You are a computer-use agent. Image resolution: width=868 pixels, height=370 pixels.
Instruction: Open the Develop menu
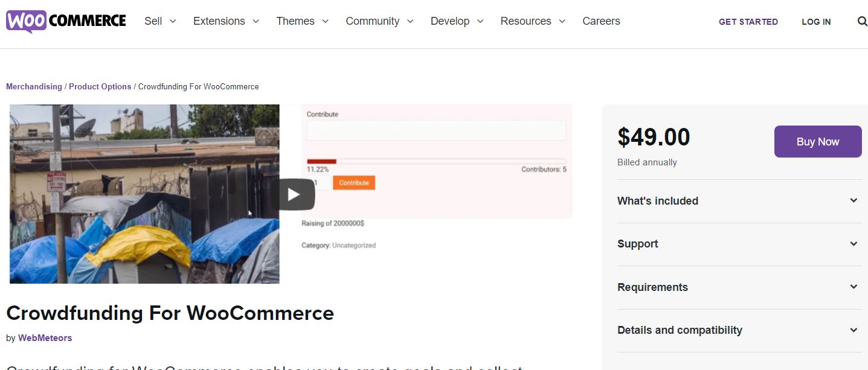tap(457, 21)
